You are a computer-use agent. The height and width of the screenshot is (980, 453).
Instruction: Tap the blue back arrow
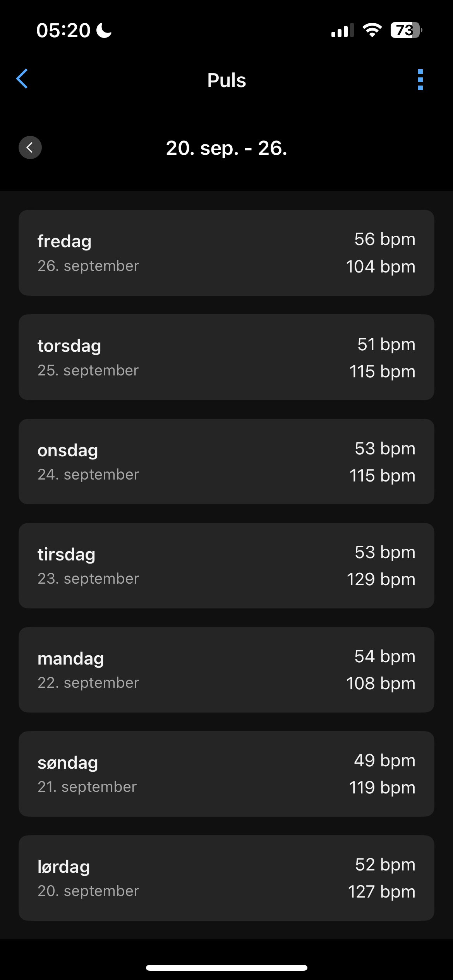(x=22, y=79)
